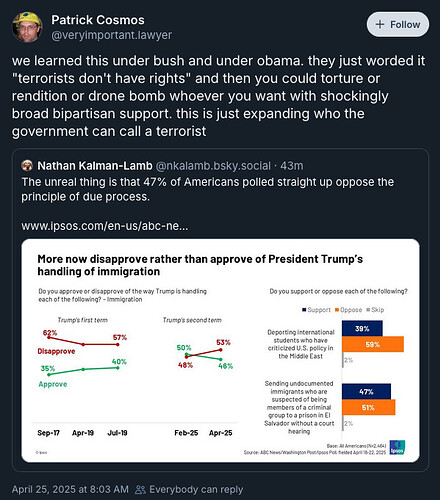Open Nathan Kalman-Lamb's small avatar
Viewport: 440px width, 500px height.
27,166
